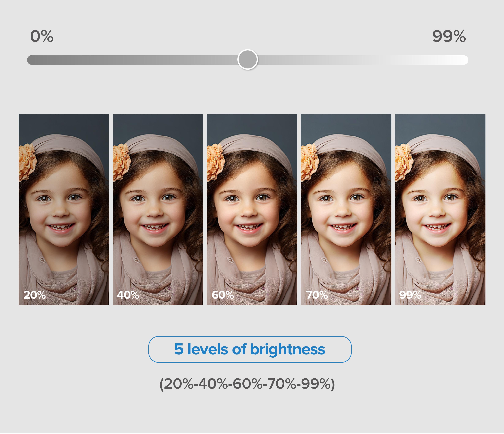This screenshot has width=504, height=434.
Task: Click the 0% label above the slider
Action: pyautogui.click(x=42, y=36)
